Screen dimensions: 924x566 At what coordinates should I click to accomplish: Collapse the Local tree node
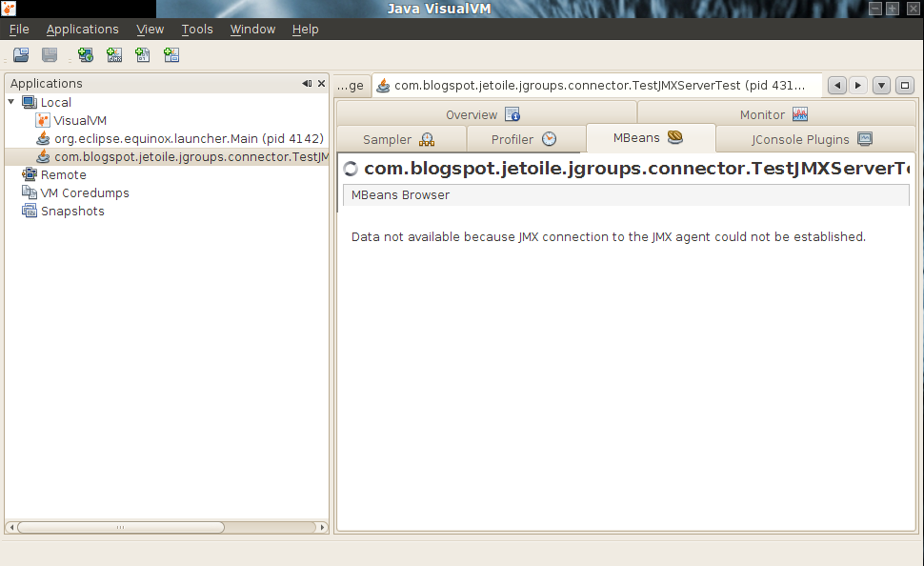click(11, 102)
